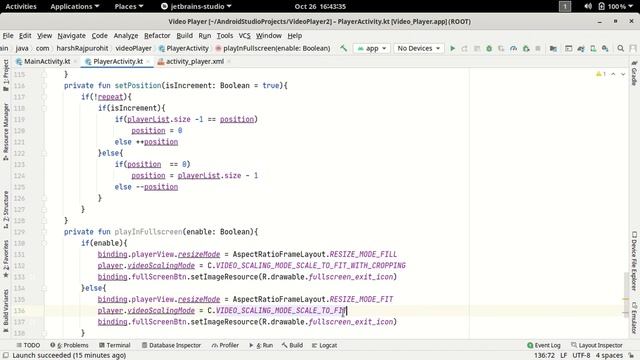Open the Profiler tool window

(x=225, y=345)
